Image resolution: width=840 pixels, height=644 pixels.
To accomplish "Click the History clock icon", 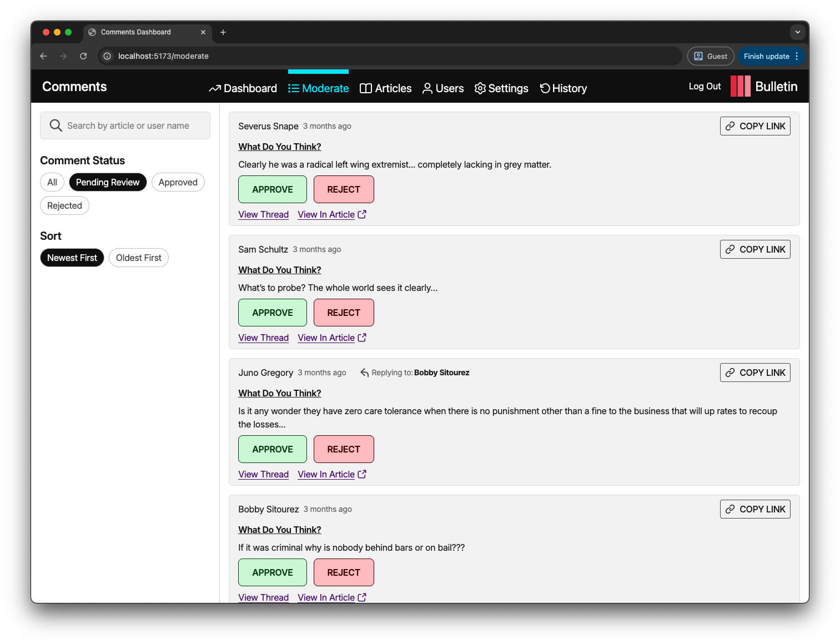I will (x=545, y=88).
